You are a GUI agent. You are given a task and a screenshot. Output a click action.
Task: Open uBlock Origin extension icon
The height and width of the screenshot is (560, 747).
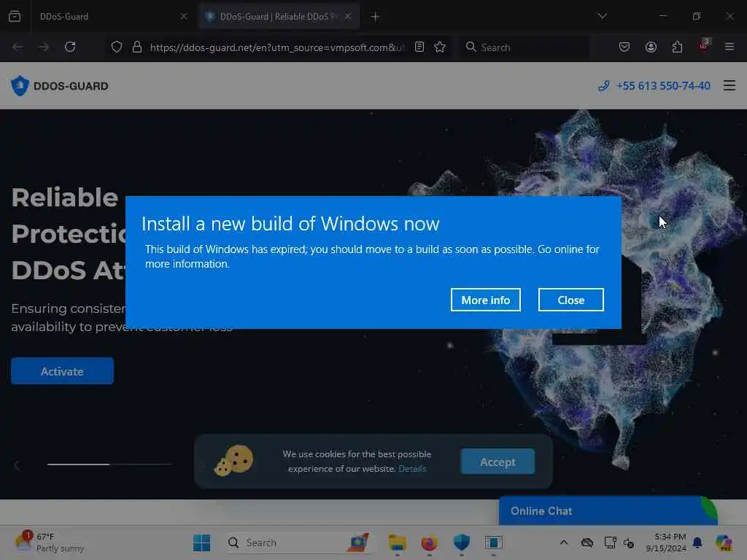(704, 46)
